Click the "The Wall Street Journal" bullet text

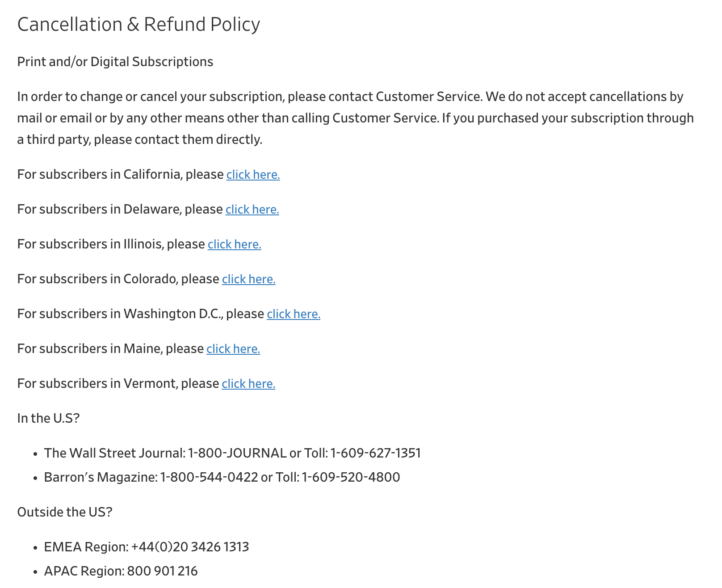[x=114, y=453]
